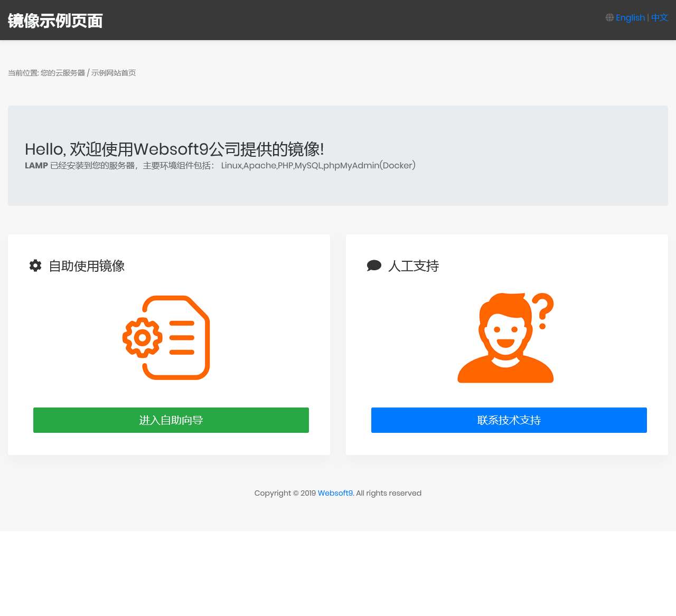Click the small gear icon beside 自助使用镜像

(35, 266)
